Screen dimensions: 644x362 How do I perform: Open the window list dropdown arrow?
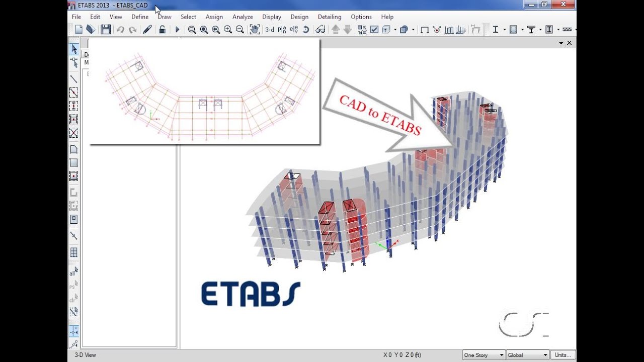(561, 43)
